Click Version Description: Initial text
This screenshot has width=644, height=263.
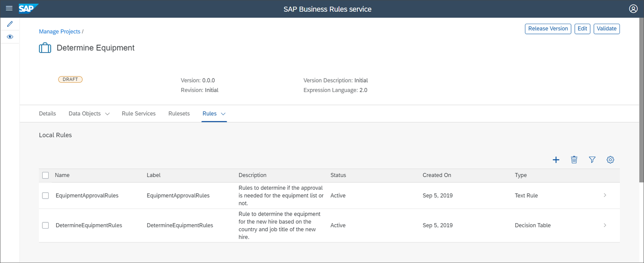336,80
